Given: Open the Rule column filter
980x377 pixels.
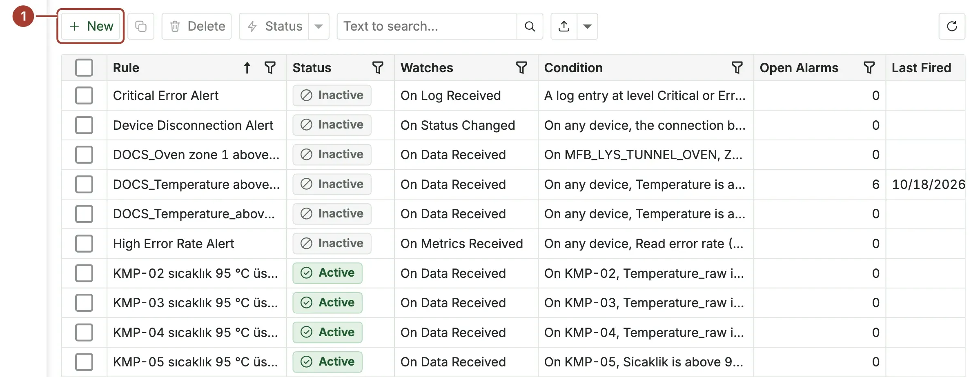Looking at the screenshot, I should tap(270, 68).
